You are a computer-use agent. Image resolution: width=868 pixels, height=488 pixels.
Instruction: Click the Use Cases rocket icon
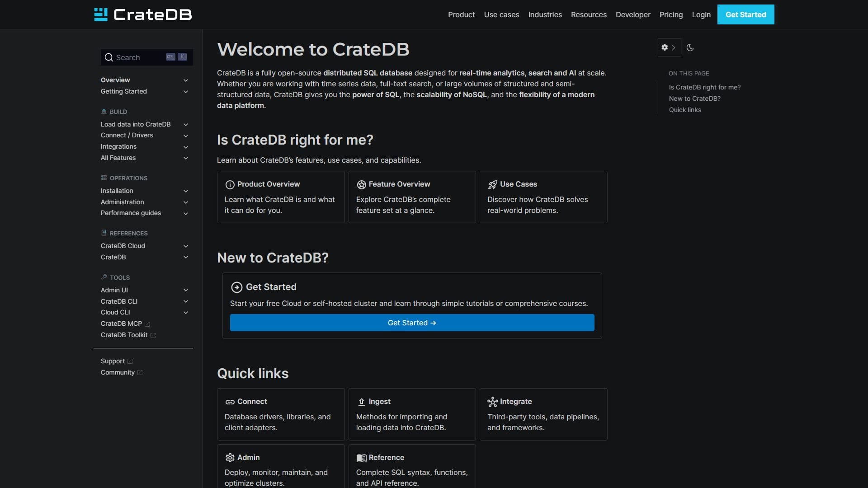492,184
